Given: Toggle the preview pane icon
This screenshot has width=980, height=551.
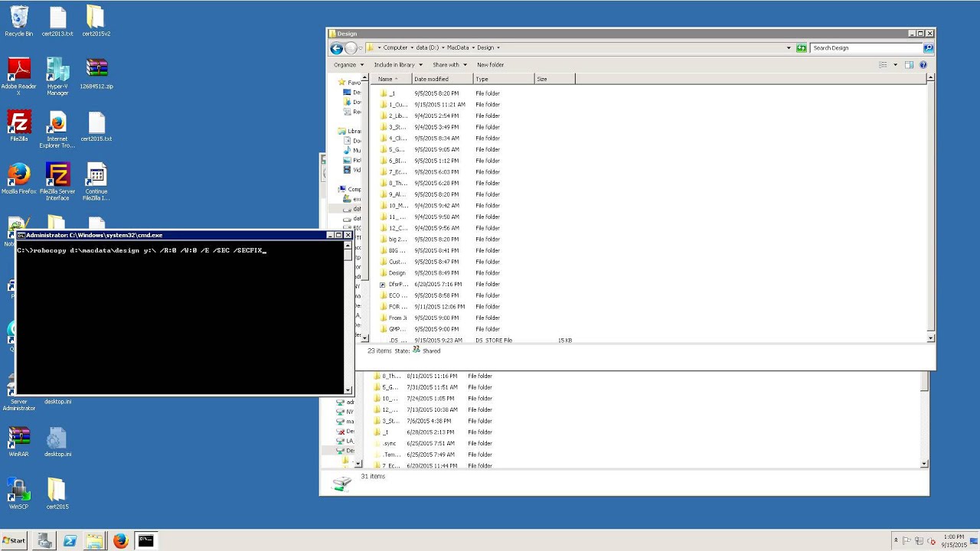Looking at the screenshot, I should click(x=910, y=65).
